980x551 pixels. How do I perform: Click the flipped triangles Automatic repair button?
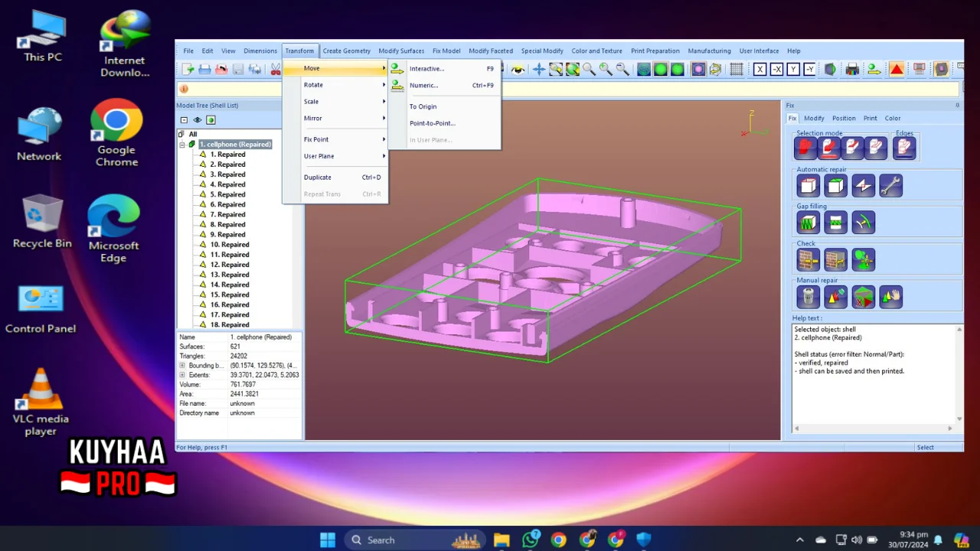tap(863, 186)
